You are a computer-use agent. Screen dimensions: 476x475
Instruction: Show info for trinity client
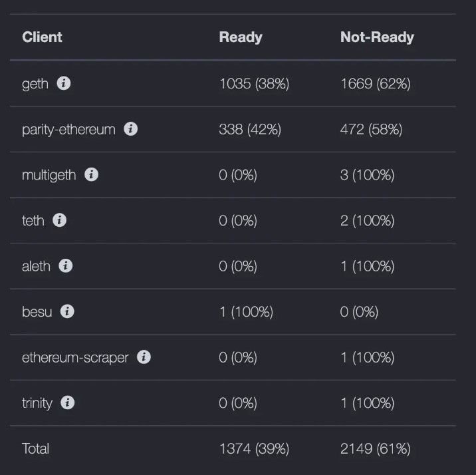(x=67, y=402)
